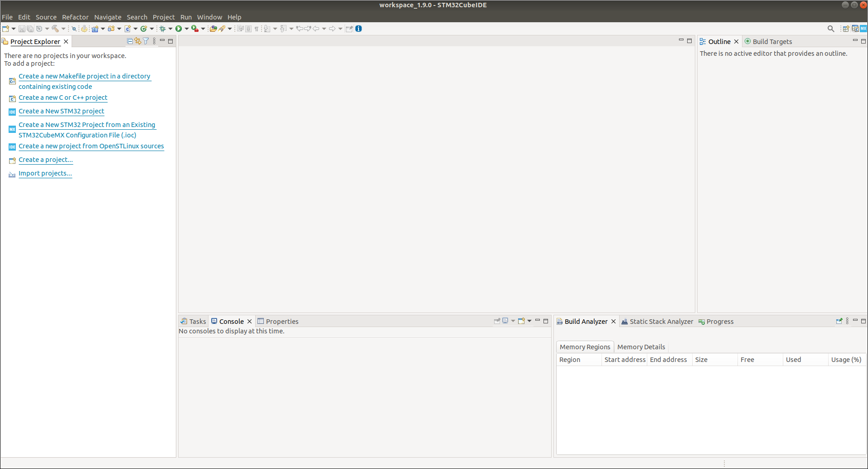Open the dropdown next to External Tools

tap(203, 29)
